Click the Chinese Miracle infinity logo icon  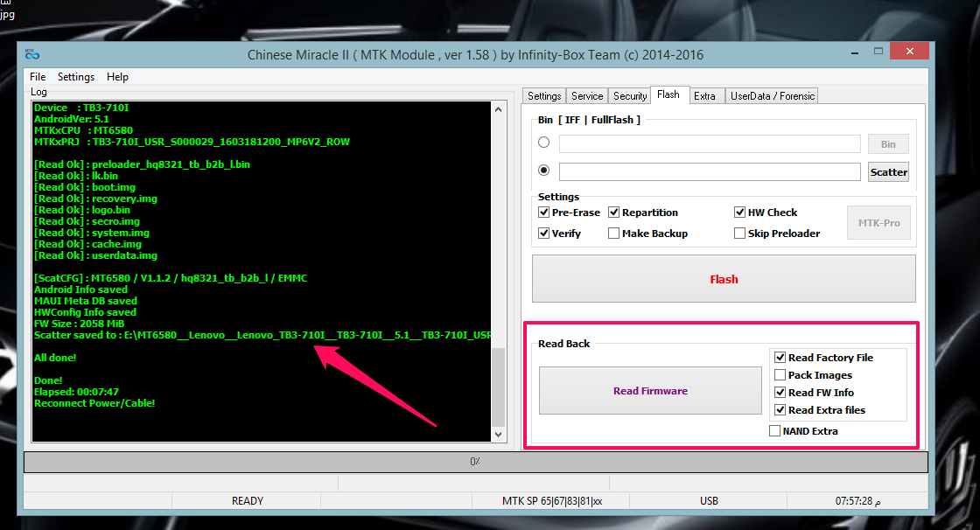(x=31, y=54)
